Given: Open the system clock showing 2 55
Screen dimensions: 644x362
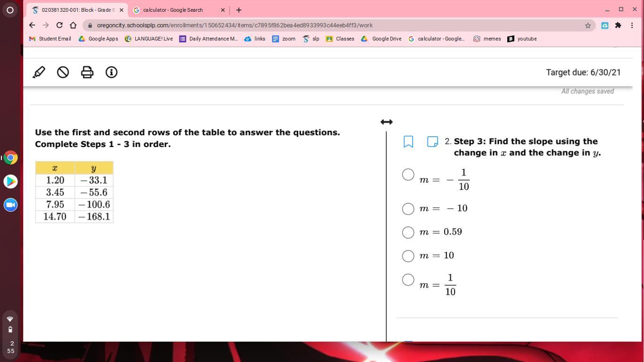Looking at the screenshot, I should click(10, 347).
